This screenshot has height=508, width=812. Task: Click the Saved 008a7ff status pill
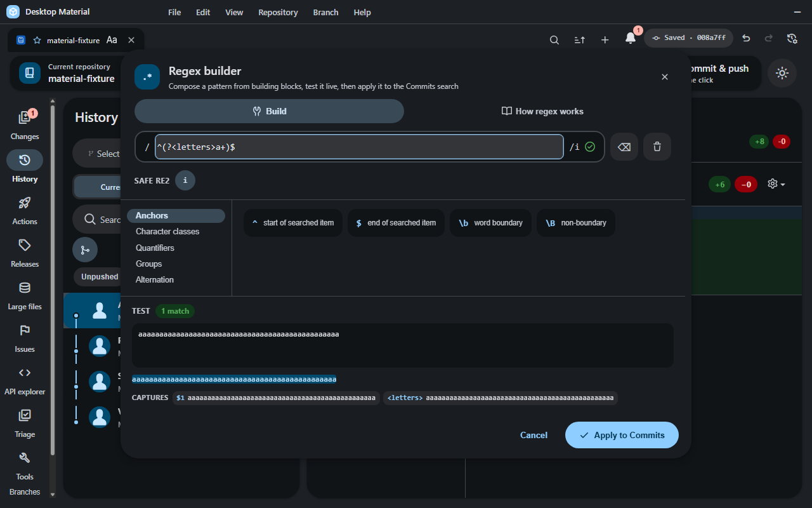tap(688, 38)
